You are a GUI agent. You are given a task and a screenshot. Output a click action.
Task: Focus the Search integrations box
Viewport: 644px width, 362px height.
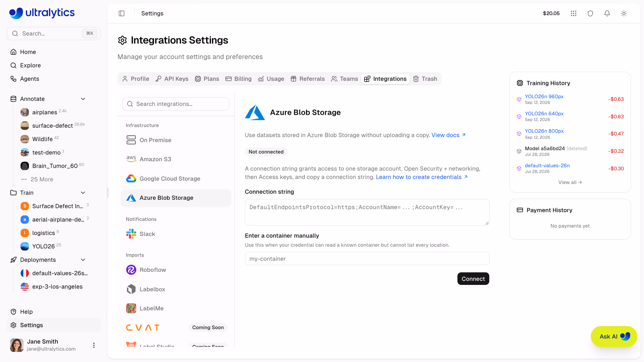(x=176, y=104)
